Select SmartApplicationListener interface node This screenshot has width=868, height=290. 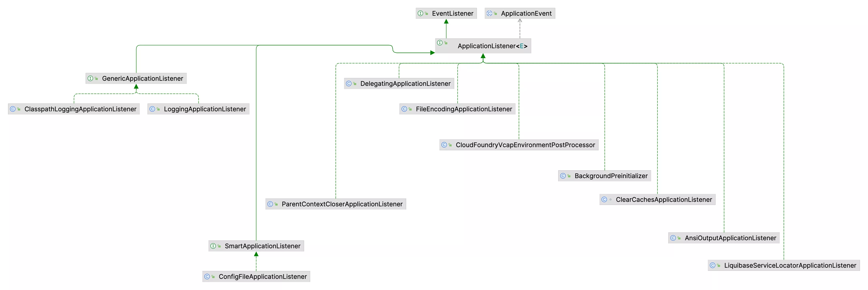(256, 246)
